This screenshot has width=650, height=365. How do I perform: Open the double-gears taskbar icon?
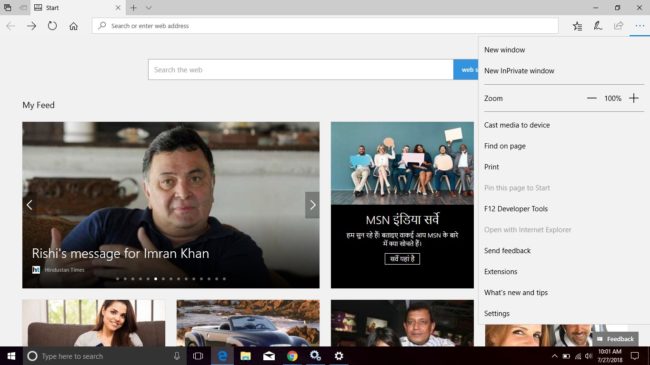(315, 356)
